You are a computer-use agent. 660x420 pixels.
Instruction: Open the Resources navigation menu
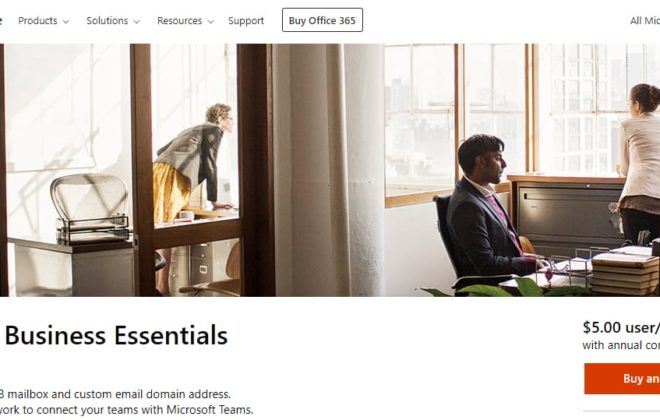[185, 21]
